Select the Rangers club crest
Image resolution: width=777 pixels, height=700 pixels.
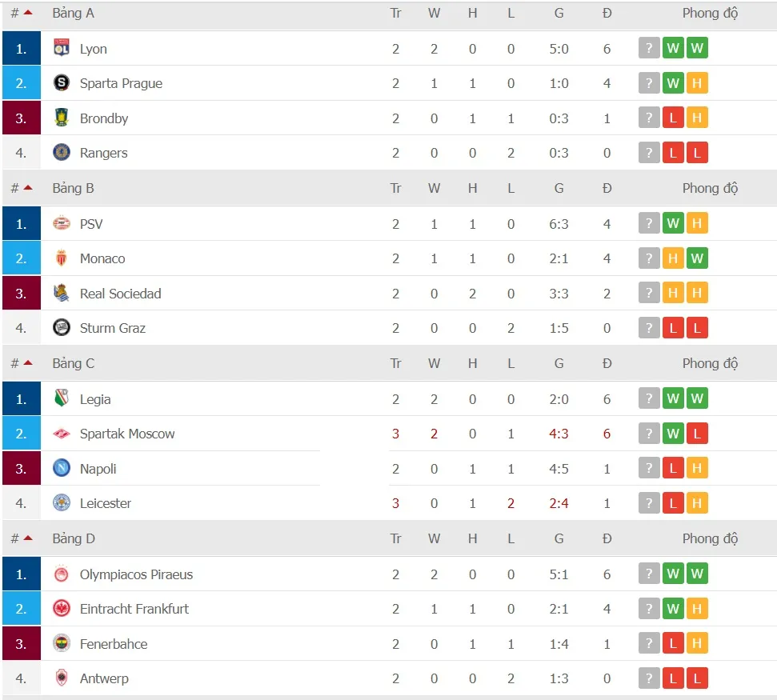click(x=59, y=153)
